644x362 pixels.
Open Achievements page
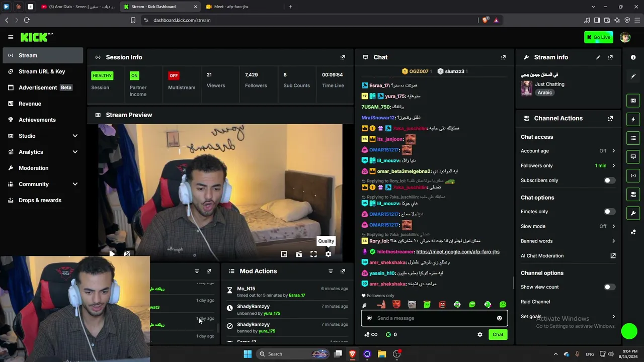point(43,120)
